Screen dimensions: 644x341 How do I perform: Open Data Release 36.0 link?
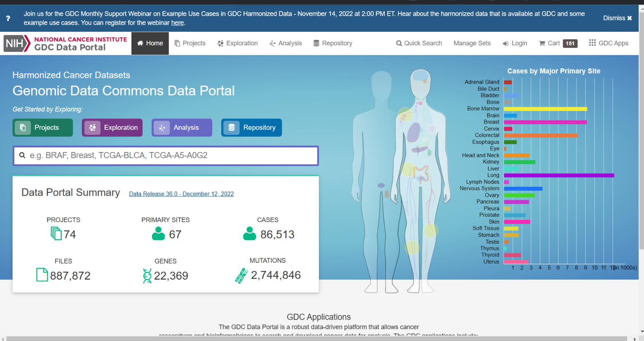(x=181, y=194)
